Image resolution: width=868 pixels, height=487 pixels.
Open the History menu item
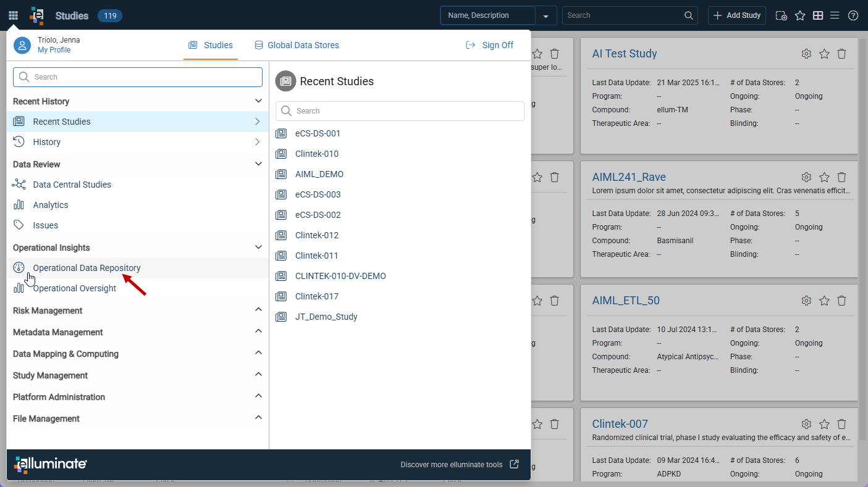click(138, 142)
